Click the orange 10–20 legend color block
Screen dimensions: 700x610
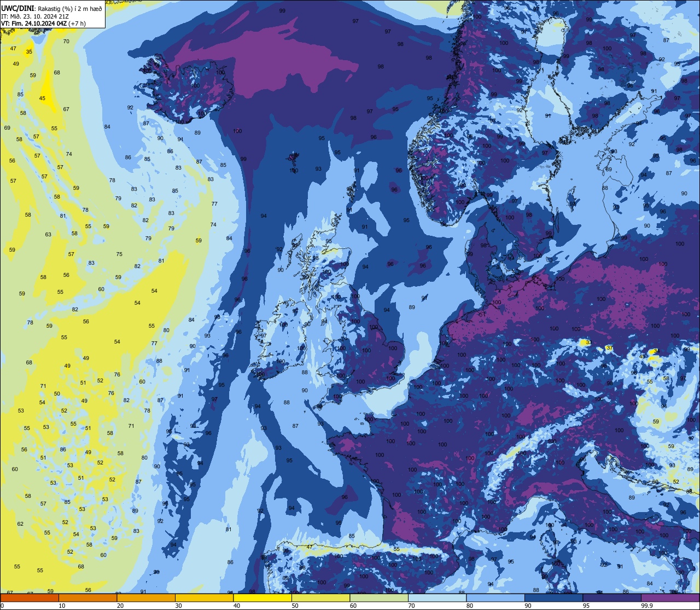[x=87, y=597]
